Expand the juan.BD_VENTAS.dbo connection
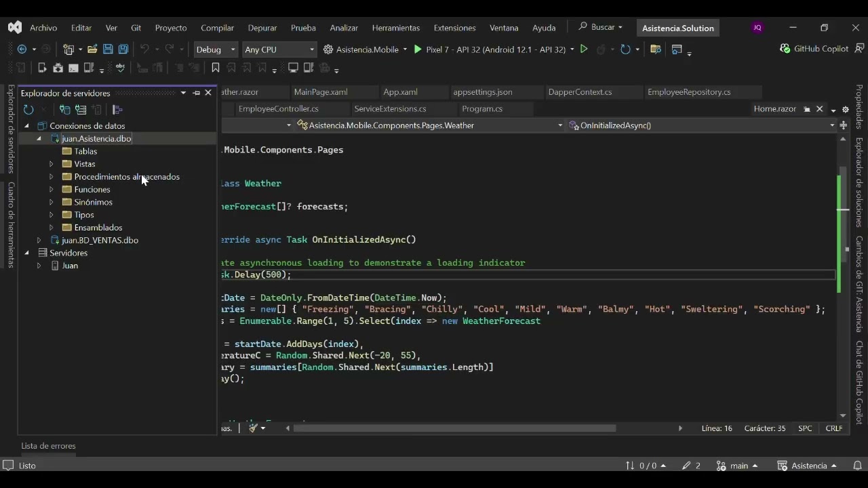The image size is (868, 488). pos(39,240)
